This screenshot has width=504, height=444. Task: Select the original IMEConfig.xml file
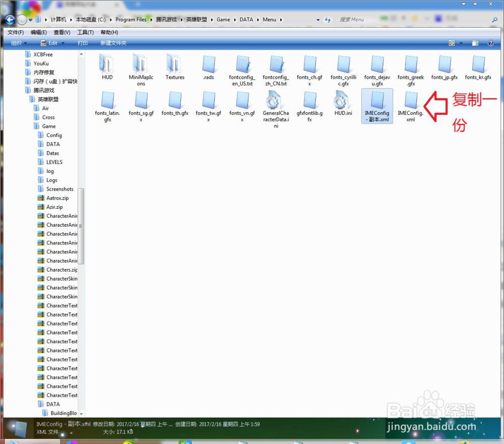pyautogui.click(x=410, y=106)
